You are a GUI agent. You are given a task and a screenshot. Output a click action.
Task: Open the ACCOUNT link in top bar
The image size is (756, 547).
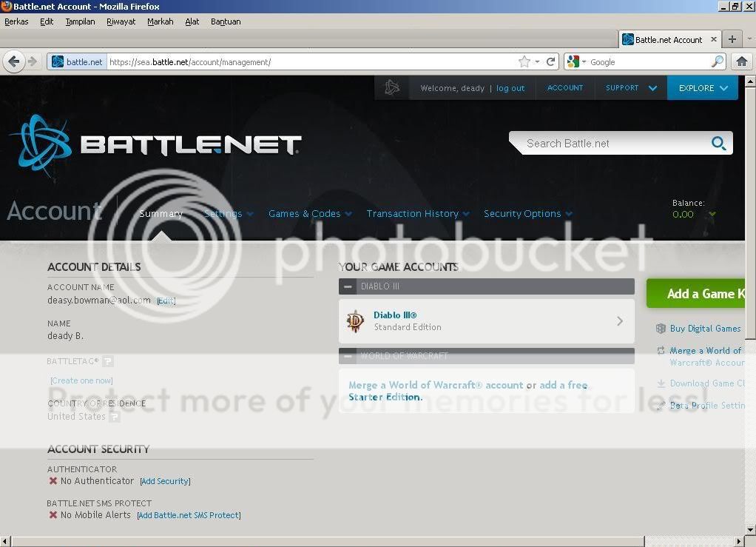click(x=565, y=88)
